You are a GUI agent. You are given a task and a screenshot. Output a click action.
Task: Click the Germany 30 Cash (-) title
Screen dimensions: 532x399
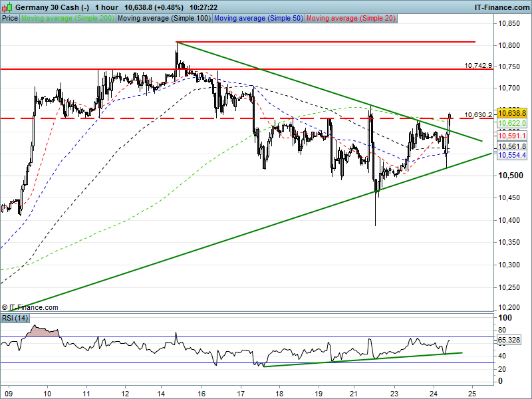coord(53,7)
